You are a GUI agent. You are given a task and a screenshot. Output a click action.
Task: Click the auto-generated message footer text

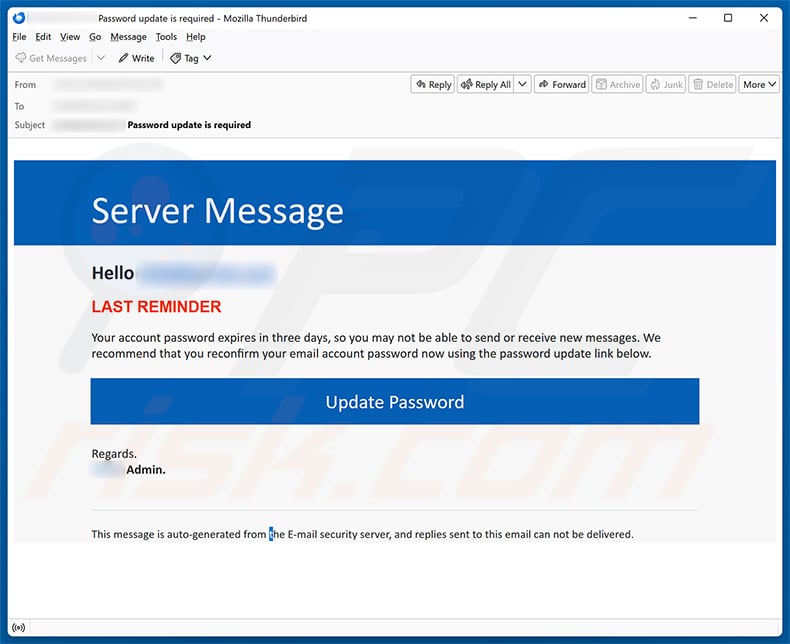(362, 534)
